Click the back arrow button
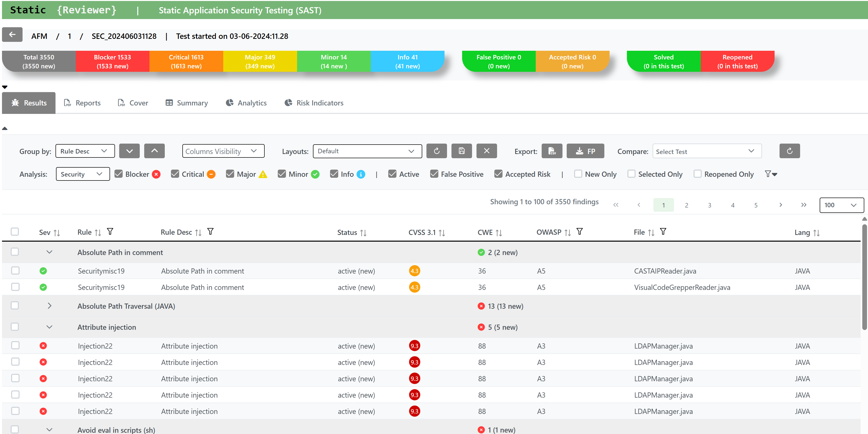This screenshot has width=868, height=434. coord(12,35)
